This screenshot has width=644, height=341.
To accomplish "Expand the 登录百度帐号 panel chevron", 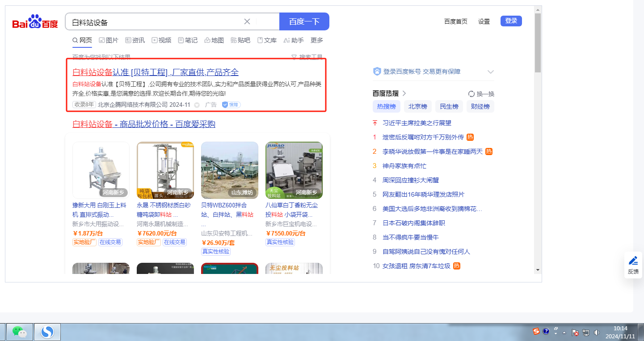I will (490, 72).
